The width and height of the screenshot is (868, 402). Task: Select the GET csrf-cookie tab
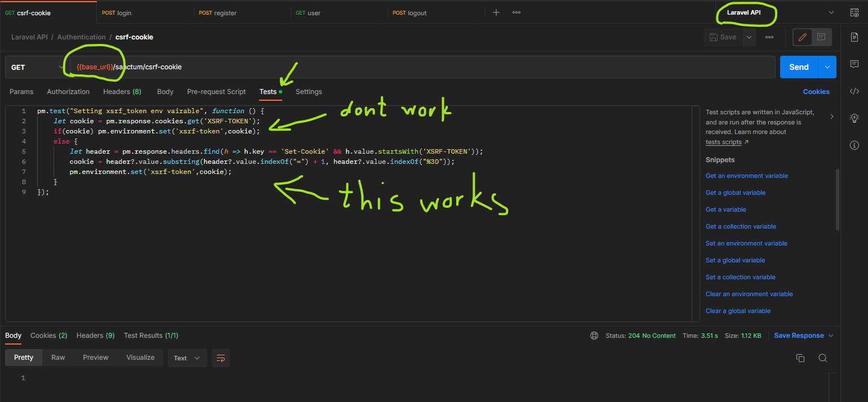48,13
